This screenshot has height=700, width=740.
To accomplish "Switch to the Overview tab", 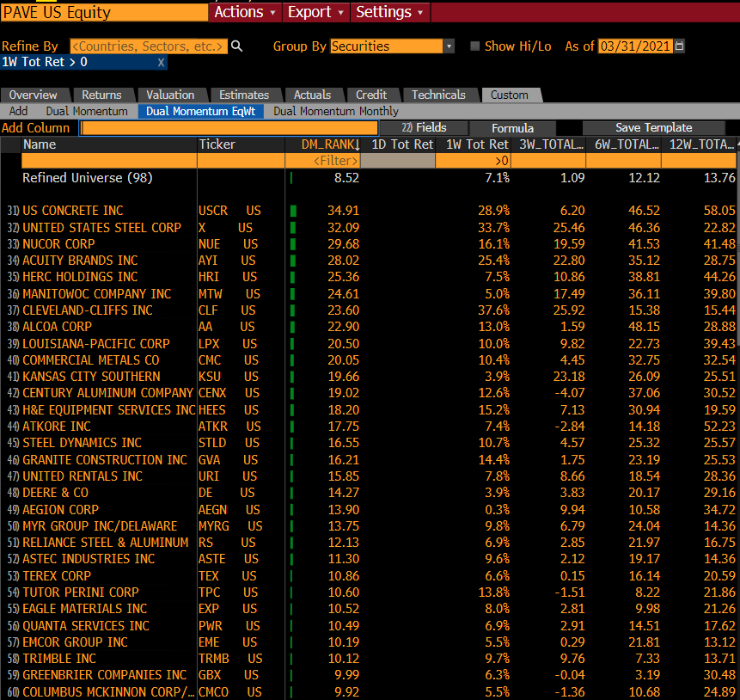I will click(x=33, y=95).
